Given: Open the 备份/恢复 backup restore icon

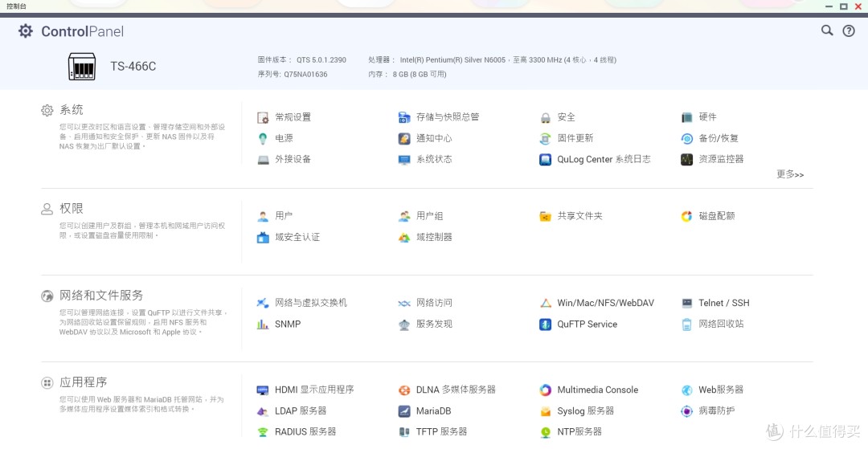Looking at the screenshot, I should pyautogui.click(x=687, y=138).
